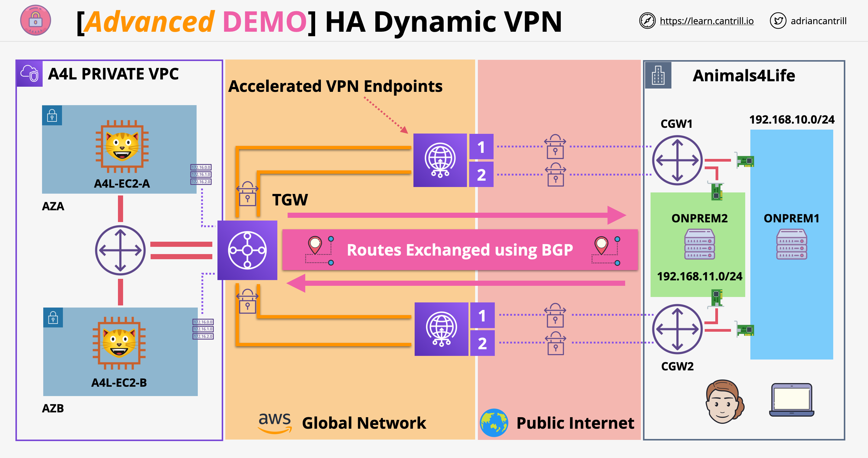Viewport: 868px width, 458px height.
Task: Open the learn.cantrill.io link
Action: coord(706,21)
